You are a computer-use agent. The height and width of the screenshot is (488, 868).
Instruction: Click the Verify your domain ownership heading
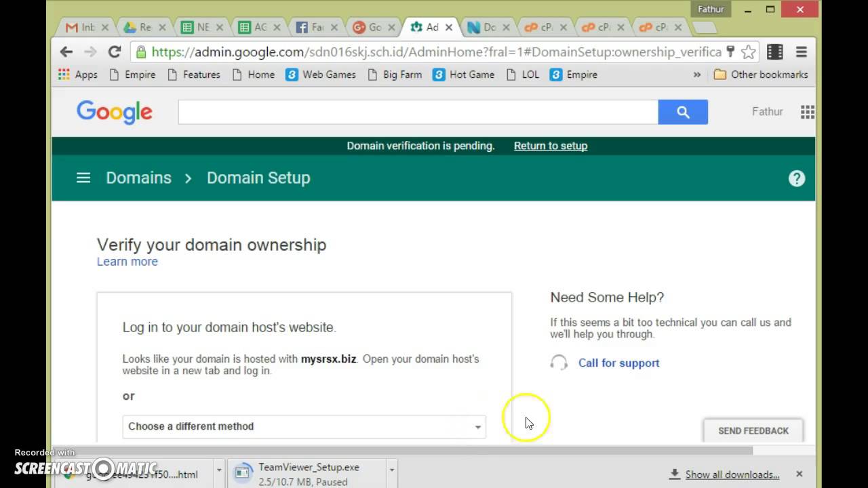pyautogui.click(x=212, y=245)
